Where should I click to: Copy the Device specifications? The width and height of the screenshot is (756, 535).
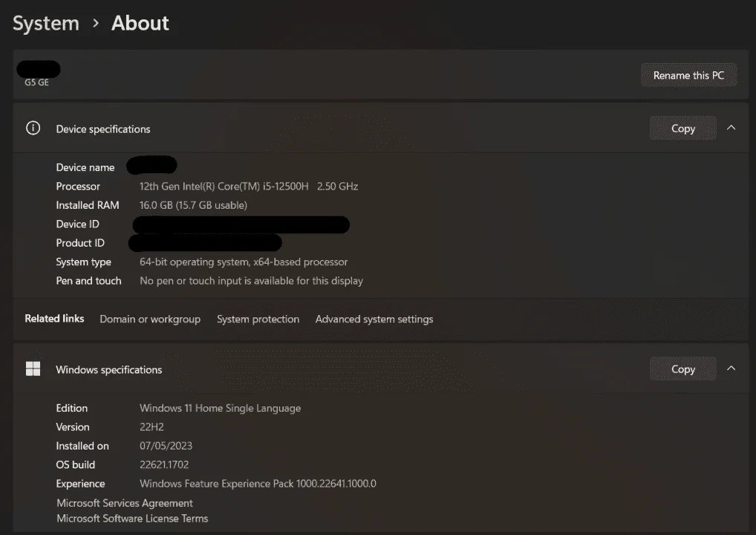(682, 129)
